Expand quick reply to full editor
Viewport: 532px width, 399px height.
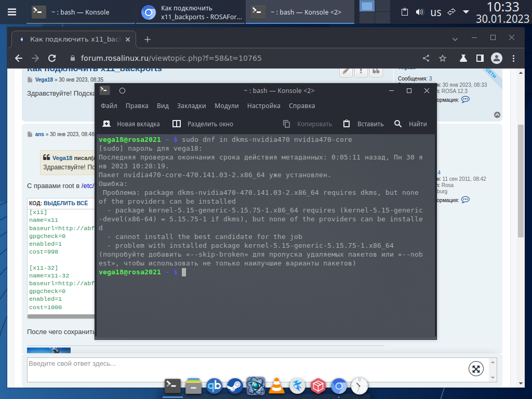(x=476, y=369)
